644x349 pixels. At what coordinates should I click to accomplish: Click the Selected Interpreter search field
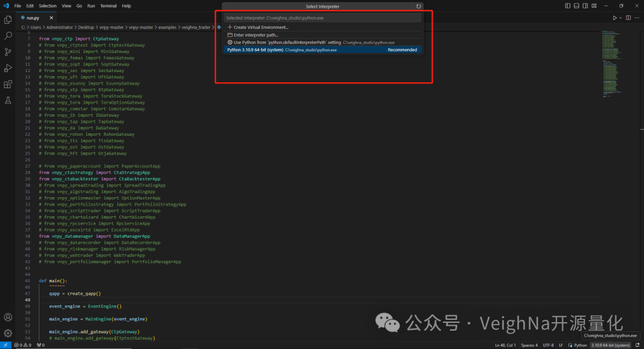click(x=322, y=18)
